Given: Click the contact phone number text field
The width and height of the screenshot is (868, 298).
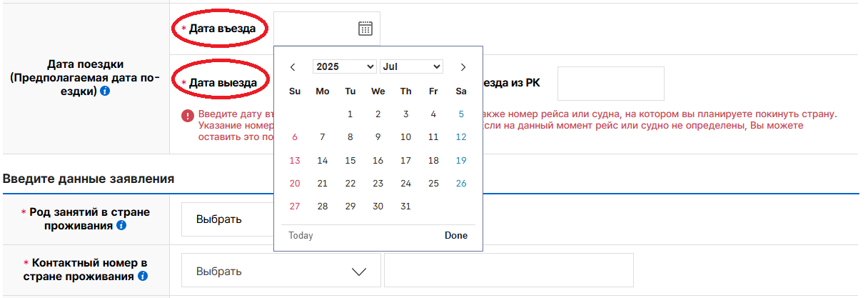Looking at the screenshot, I should pyautogui.click(x=509, y=271).
